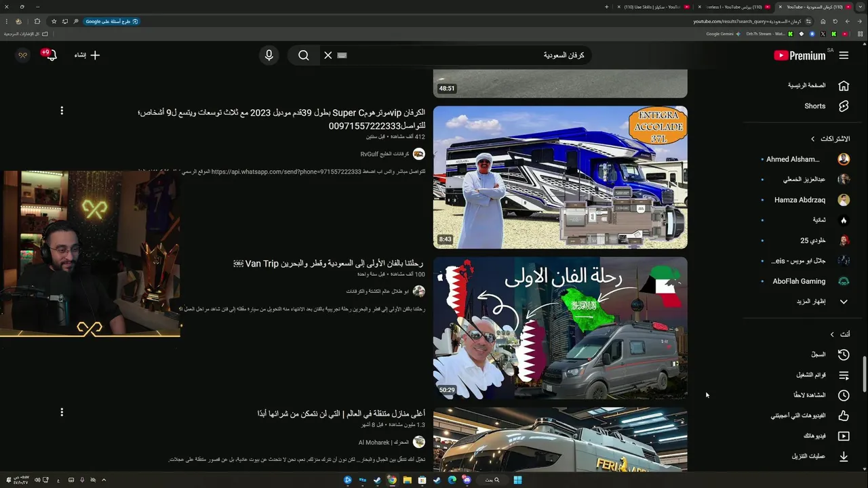Open All Bookmarks folder (كل الإشارات المرجعية)

26,34
